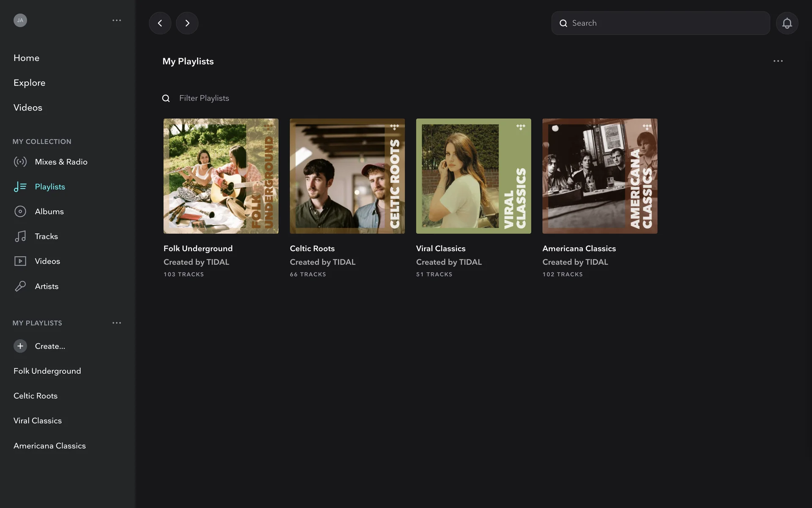Open the Viral Classics playlist cover
Screen dimensions: 812x508
pos(473,176)
